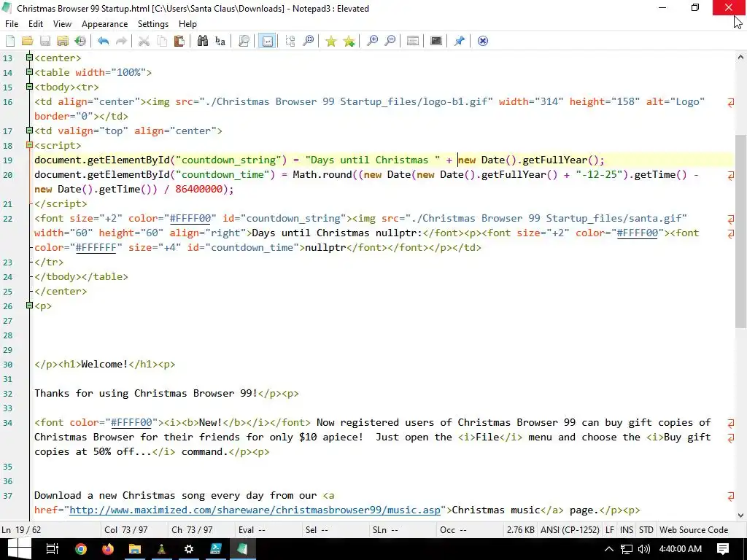Launch the command line console icon

(436, 41)
